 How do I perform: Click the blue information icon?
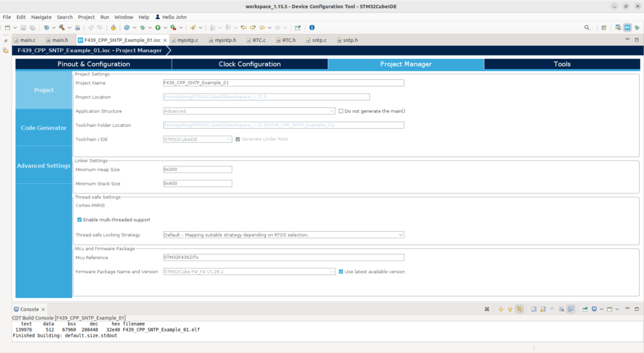(x=312, y=28)
